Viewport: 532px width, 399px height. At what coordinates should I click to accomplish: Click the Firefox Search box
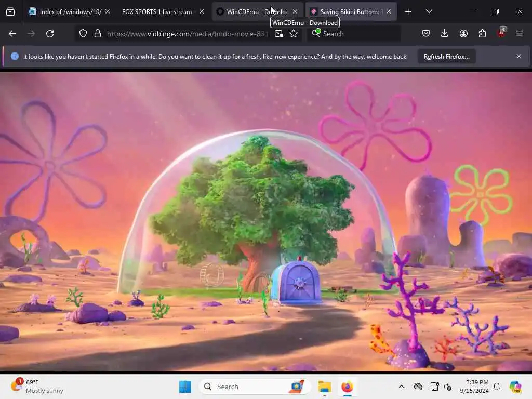(354, 34)
